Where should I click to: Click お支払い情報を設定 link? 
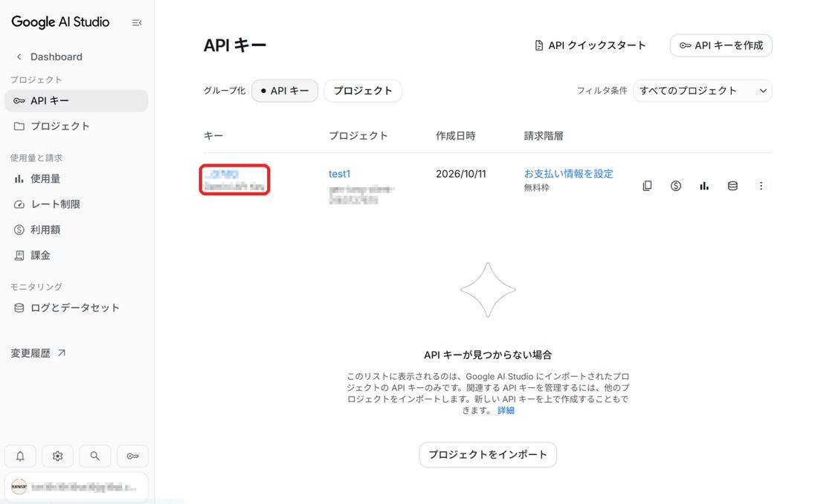pos(569,174)
